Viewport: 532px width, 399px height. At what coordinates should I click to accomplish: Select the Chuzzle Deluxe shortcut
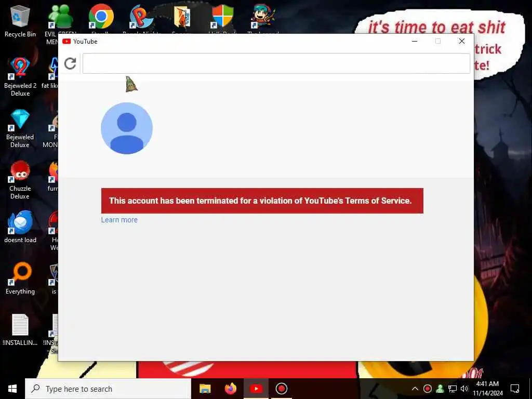[20, 180]
